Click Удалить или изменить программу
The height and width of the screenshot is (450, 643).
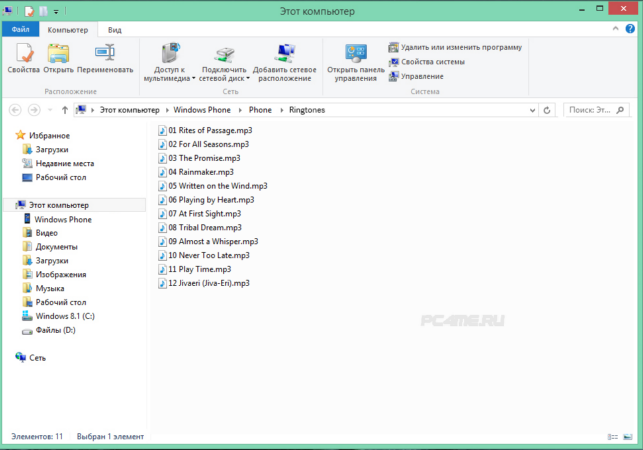click(455, 47)
